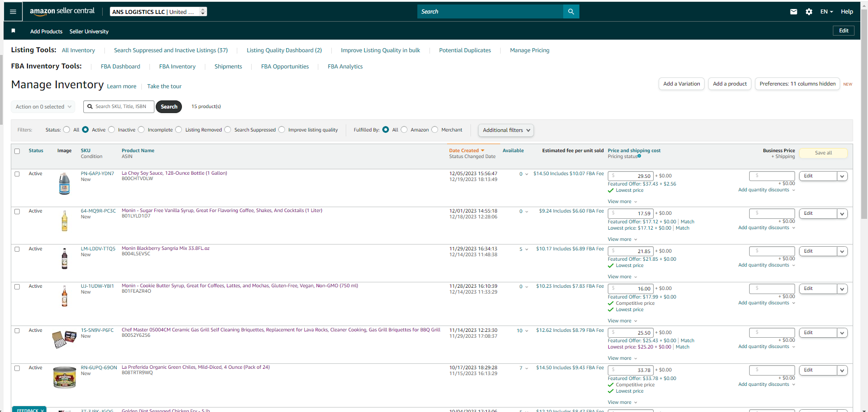Open La Choy Soy Sauce product image

tap(64, 183)
